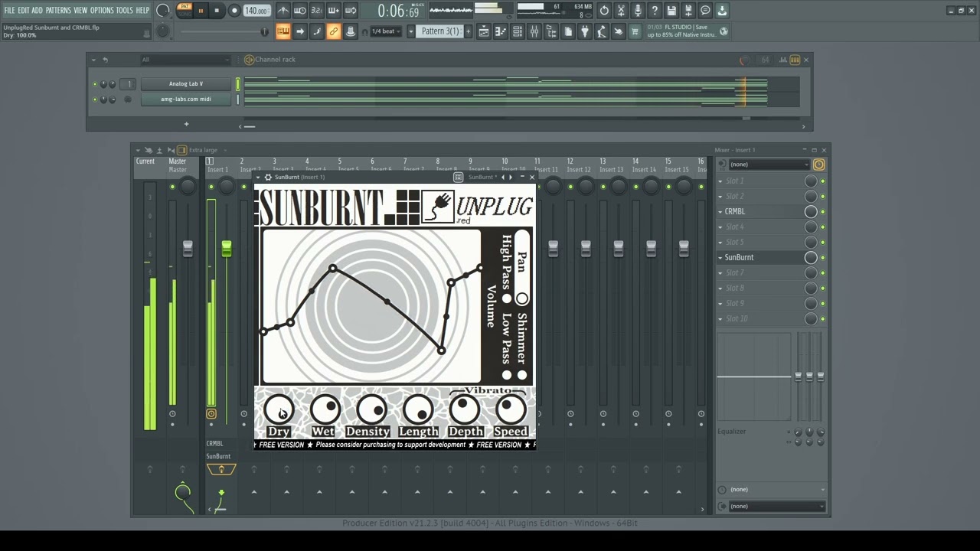Stop playback using the stop button
This screenshot has width=980, height=551.
[x=217, y=11]
